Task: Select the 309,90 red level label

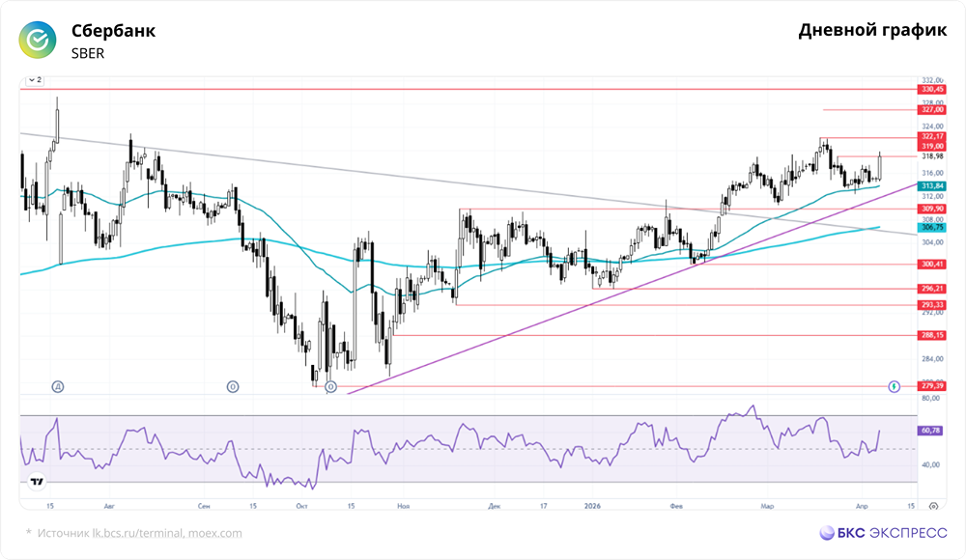Action: click(x=932, y=209)
